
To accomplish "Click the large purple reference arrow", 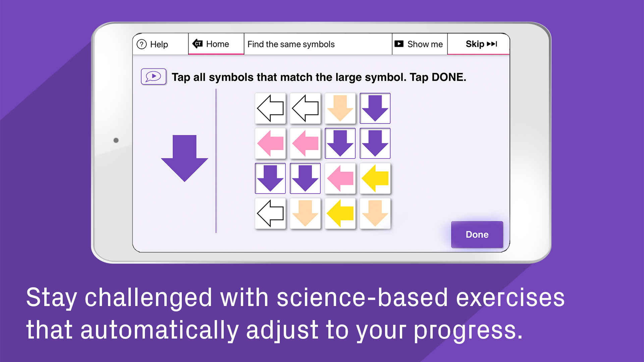I will [184, 158].
